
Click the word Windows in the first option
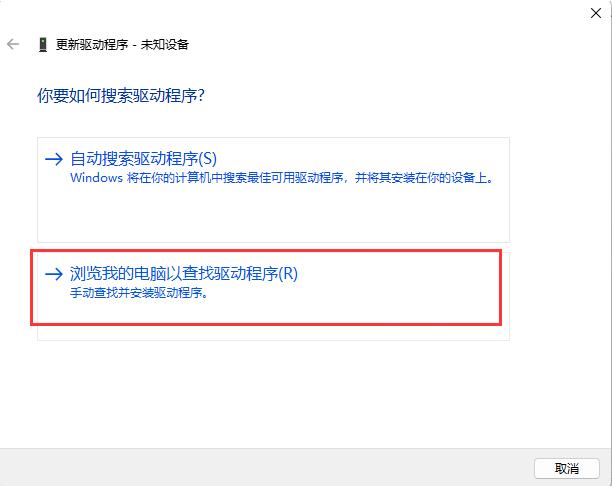coord(96,178)
